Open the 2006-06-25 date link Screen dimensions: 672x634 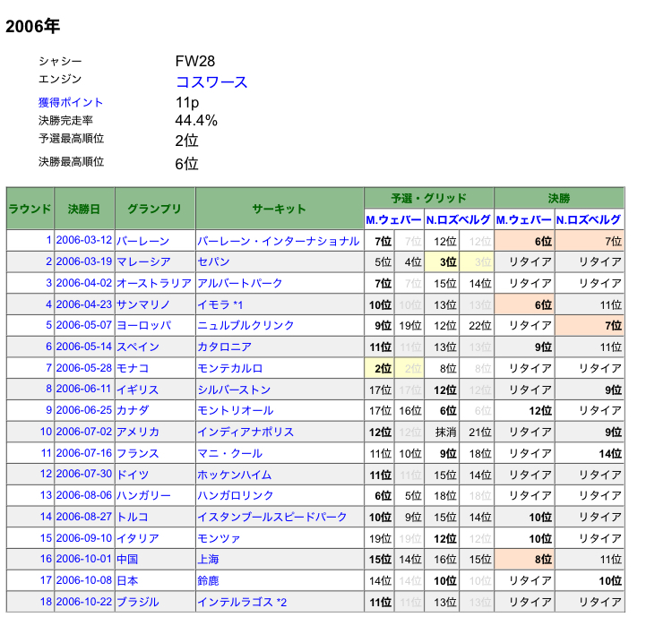[84, 410]
